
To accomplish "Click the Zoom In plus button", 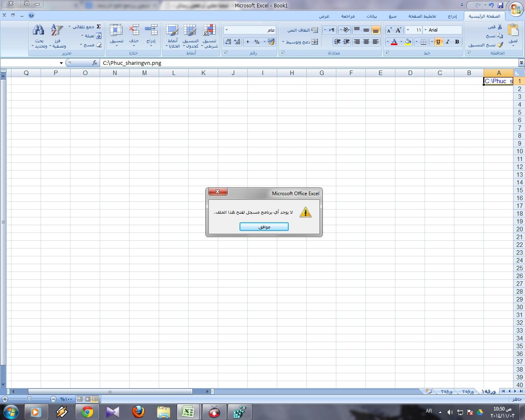I will tap(5, 399).
